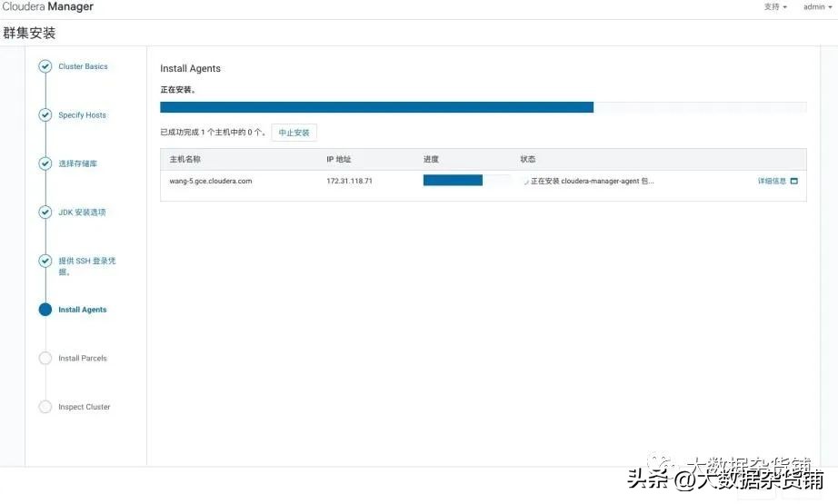This screenshot has width=838, height=504.
Task: Click the 正在安装 status label above progress bar
Action: coord(178,90)
